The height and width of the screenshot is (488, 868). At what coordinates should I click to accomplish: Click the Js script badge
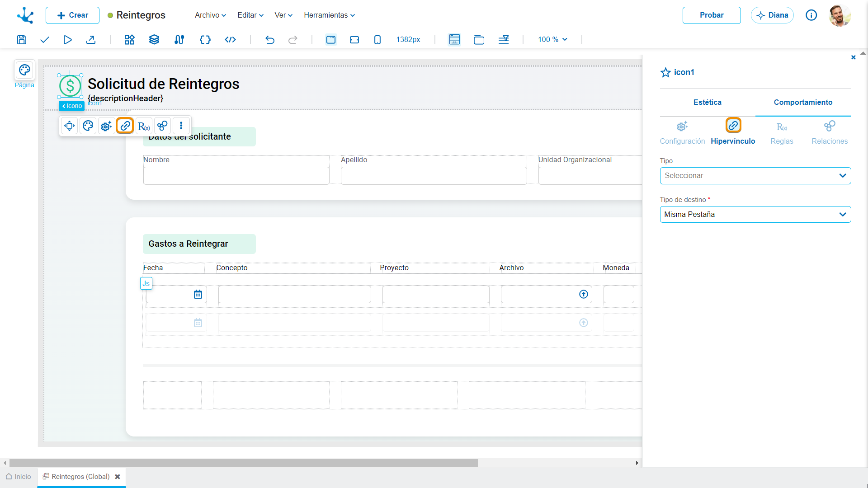pyautogui.click(x=146, y=283)
